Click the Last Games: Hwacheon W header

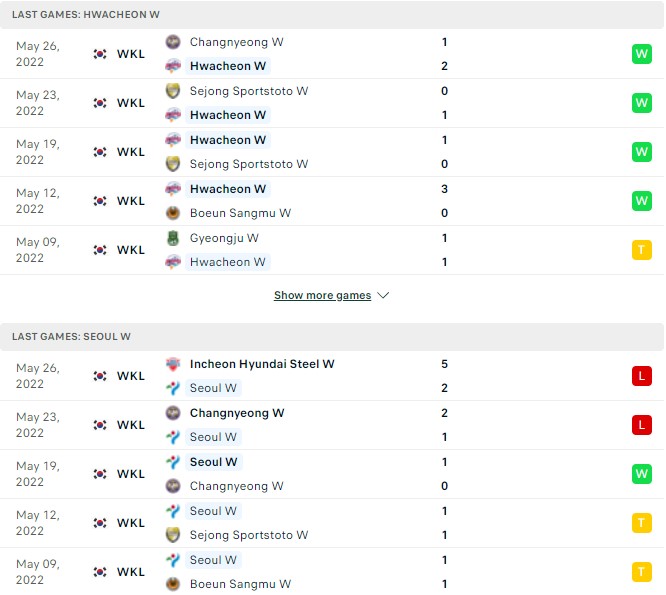(86, 15)
